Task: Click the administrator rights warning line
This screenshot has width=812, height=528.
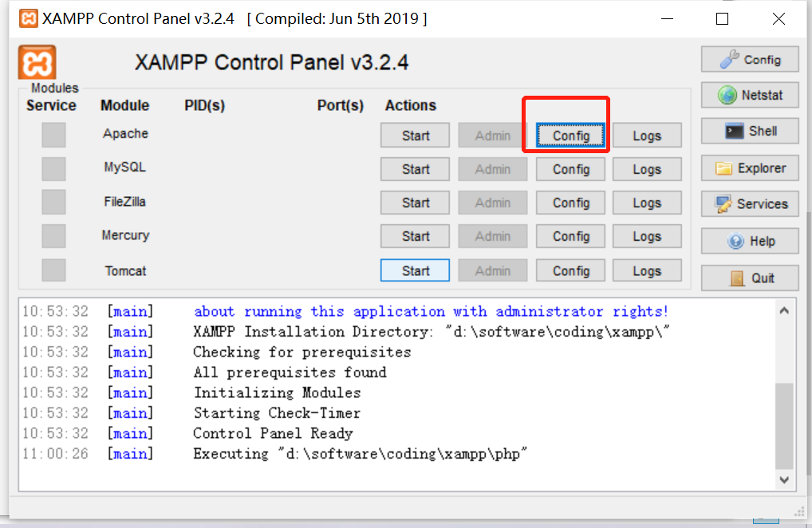Action: pos(431,311)
